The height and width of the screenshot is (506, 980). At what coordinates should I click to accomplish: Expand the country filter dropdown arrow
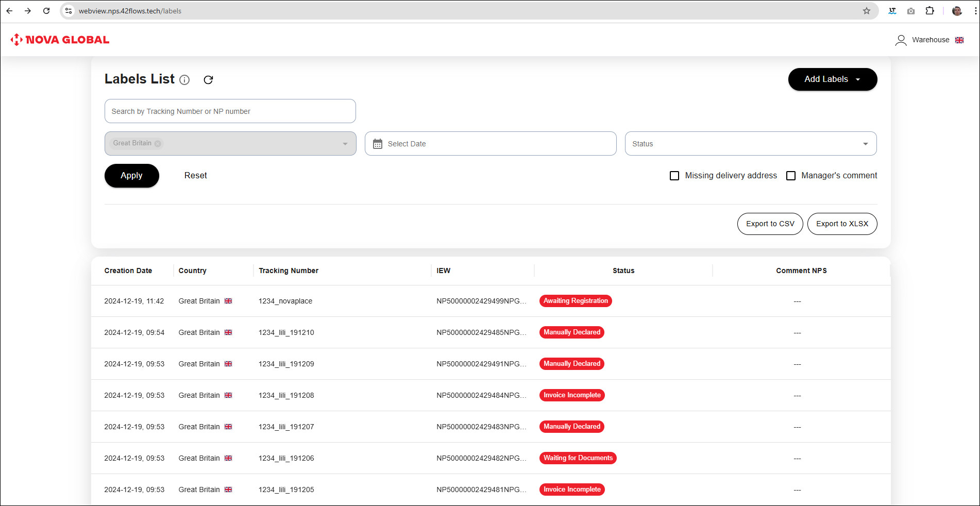point(345,144)
